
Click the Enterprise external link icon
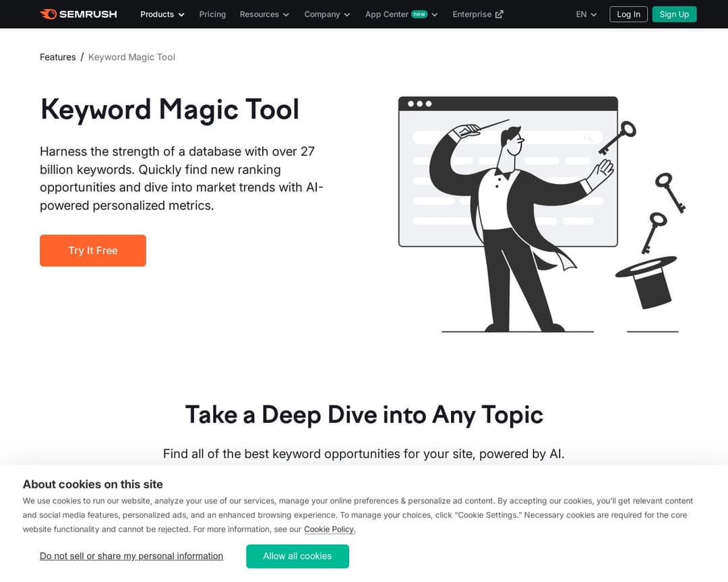[499, 13]
